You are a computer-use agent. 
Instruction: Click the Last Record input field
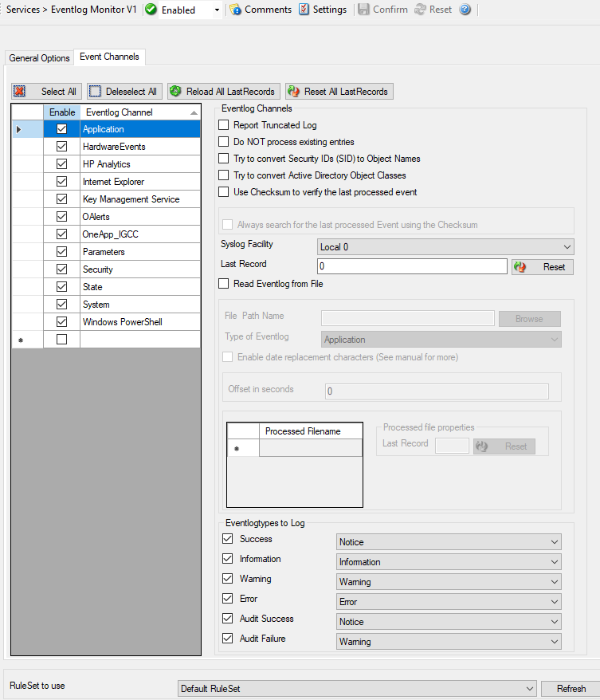(411, 267)
